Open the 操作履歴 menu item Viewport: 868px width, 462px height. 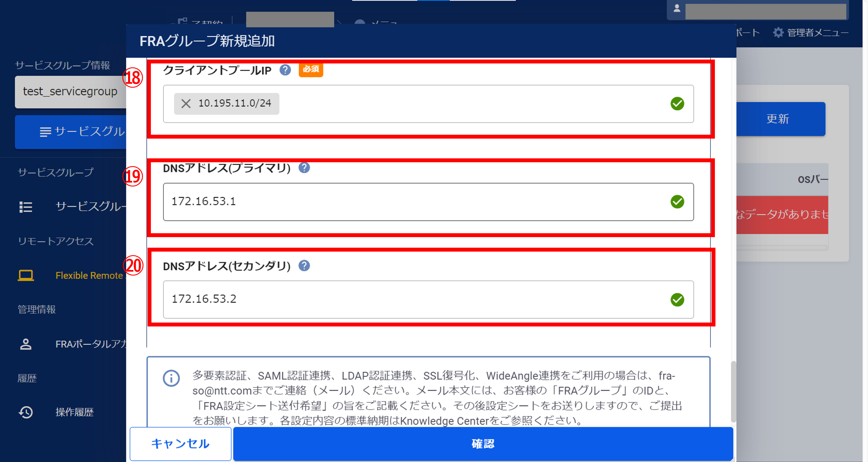[x=74, y=412]
